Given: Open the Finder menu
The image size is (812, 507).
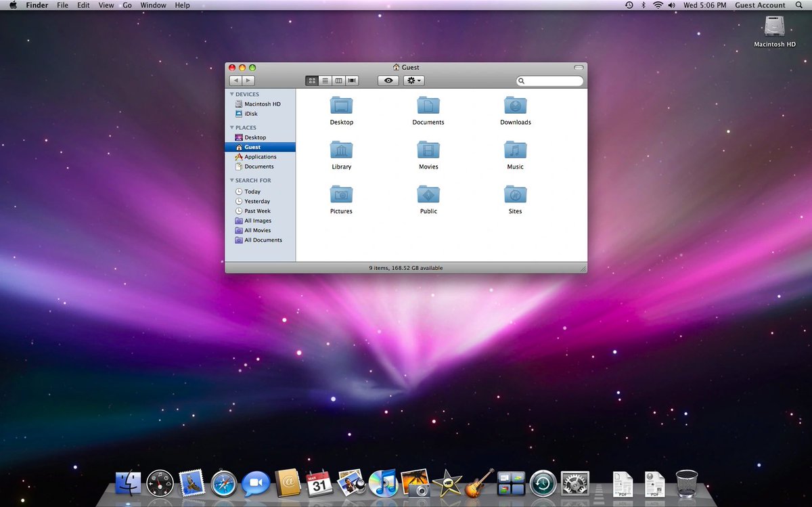Looking at the screenshot, I should pyautogui.click(x=37, y=5).
